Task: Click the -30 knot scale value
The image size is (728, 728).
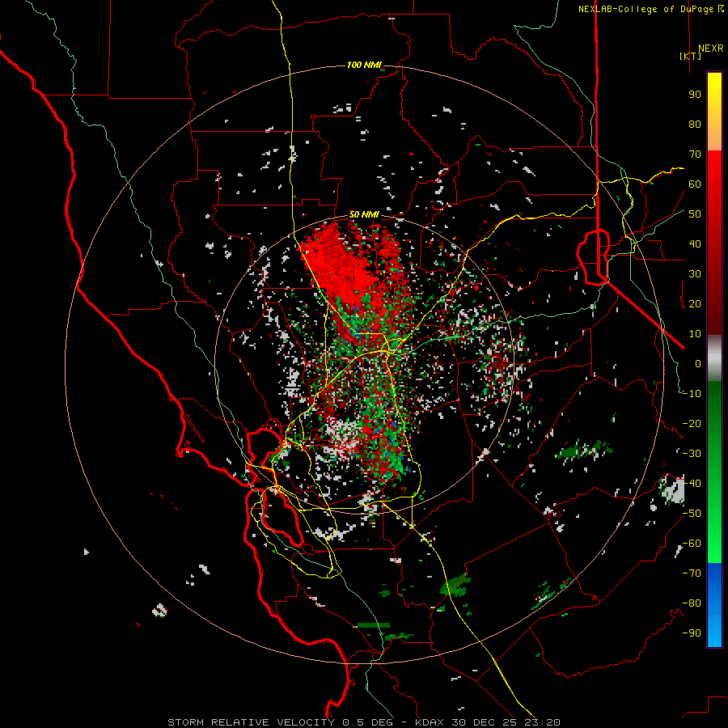Action: click(x=692, y=454)
